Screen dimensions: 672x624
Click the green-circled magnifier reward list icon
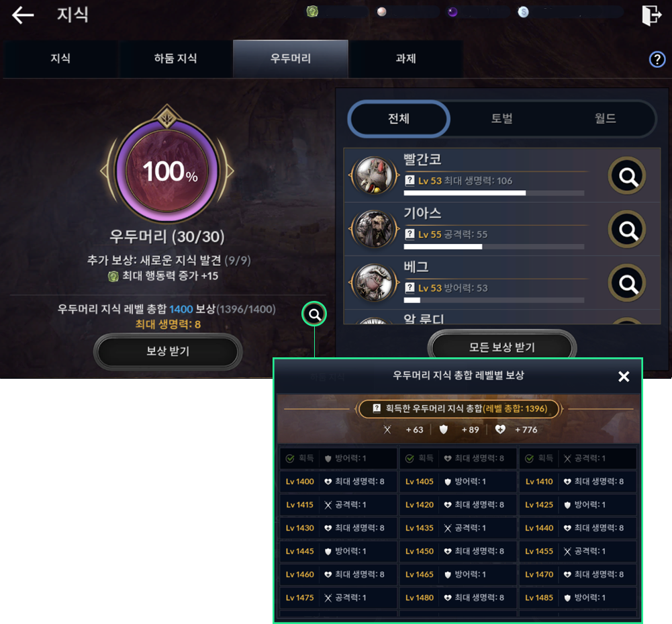tap(314, 314)
